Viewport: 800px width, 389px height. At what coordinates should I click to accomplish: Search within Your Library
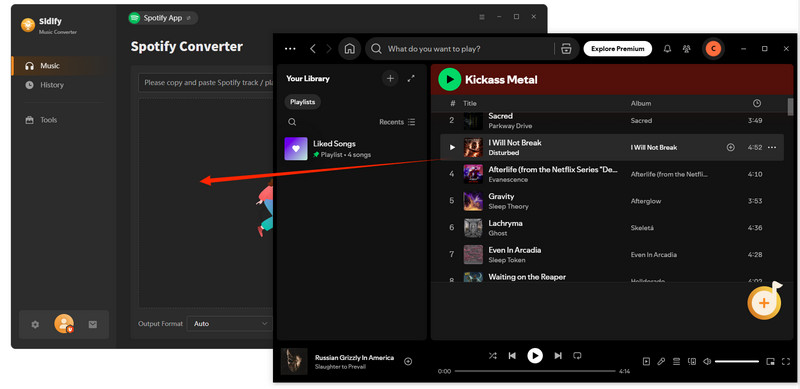coord(292,122)
